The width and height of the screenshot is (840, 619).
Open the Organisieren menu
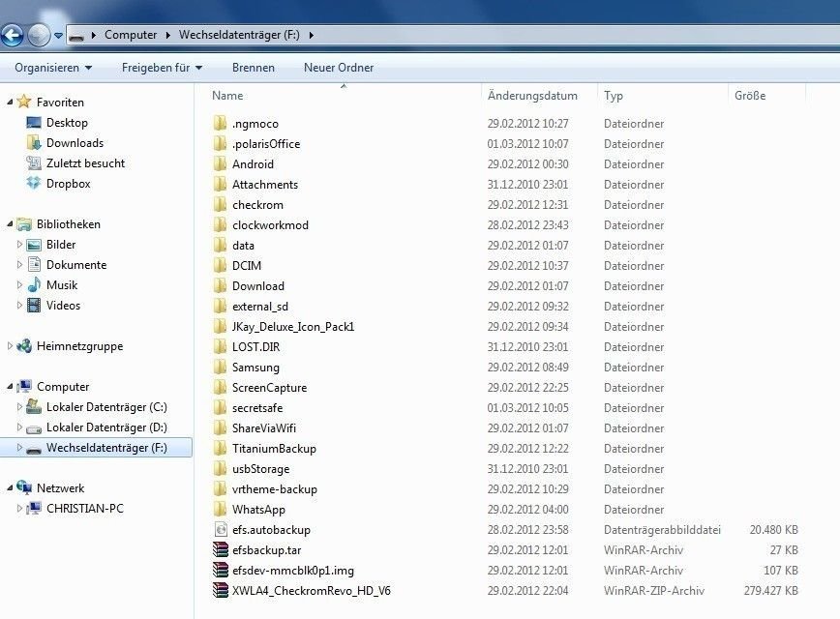coord(53,68)
